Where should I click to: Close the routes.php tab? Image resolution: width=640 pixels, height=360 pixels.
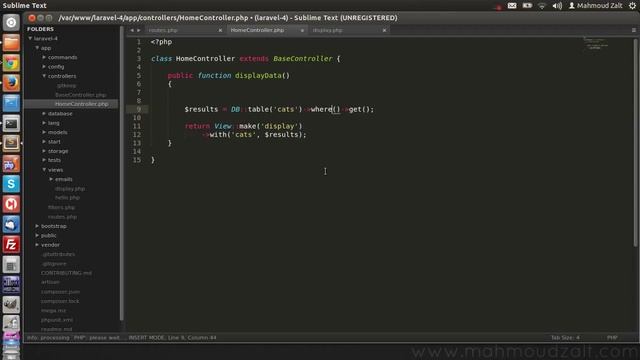click(x=220, y=30)
